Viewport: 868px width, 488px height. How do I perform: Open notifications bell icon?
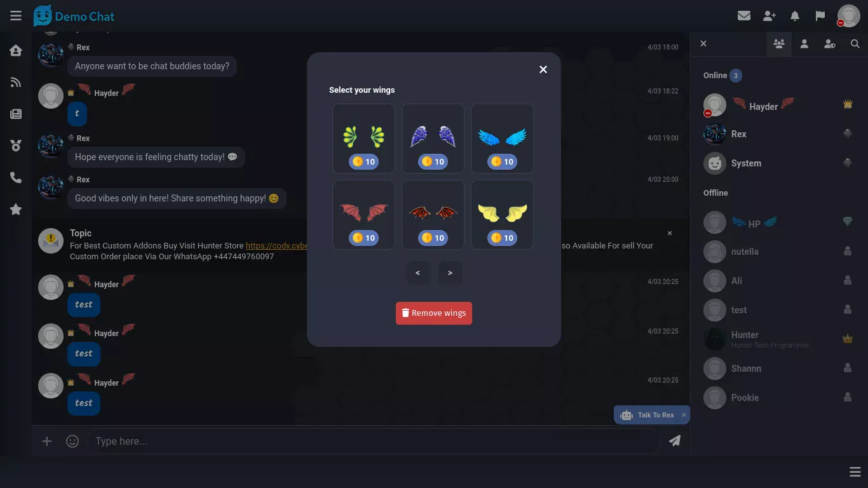[795, 16]
